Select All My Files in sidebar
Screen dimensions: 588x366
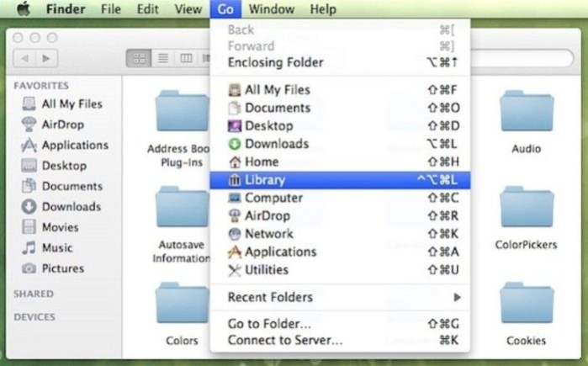click(62, 103)
